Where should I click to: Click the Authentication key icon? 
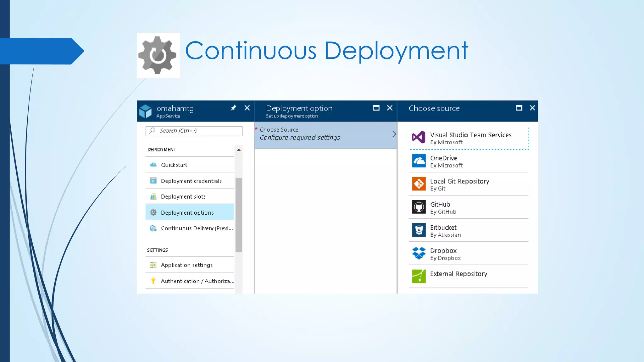(x=153, y=281)
